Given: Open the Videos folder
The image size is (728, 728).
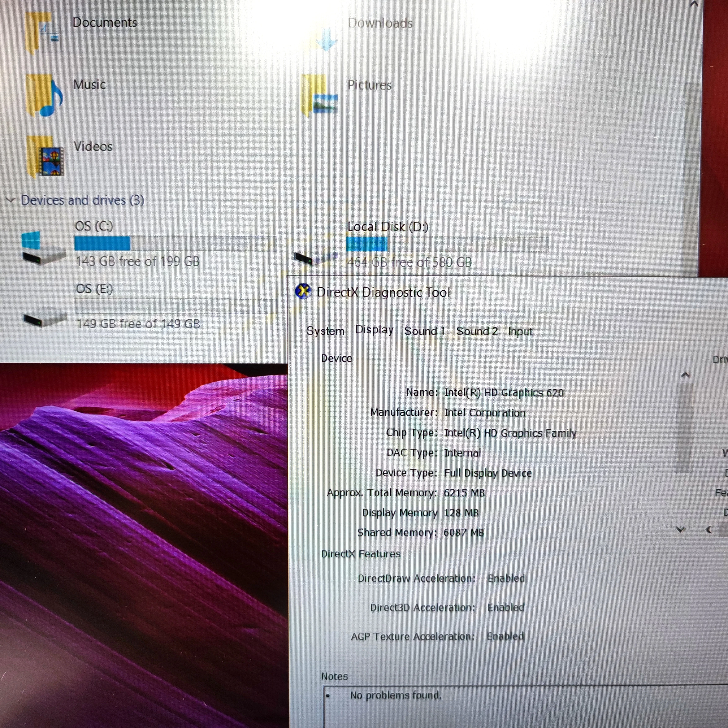Looking at the screenshot, I should [x=93, y=147].
